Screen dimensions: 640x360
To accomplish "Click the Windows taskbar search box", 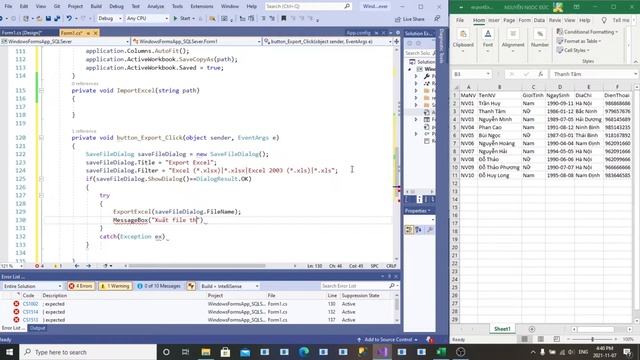I will (x=88, y=352).
